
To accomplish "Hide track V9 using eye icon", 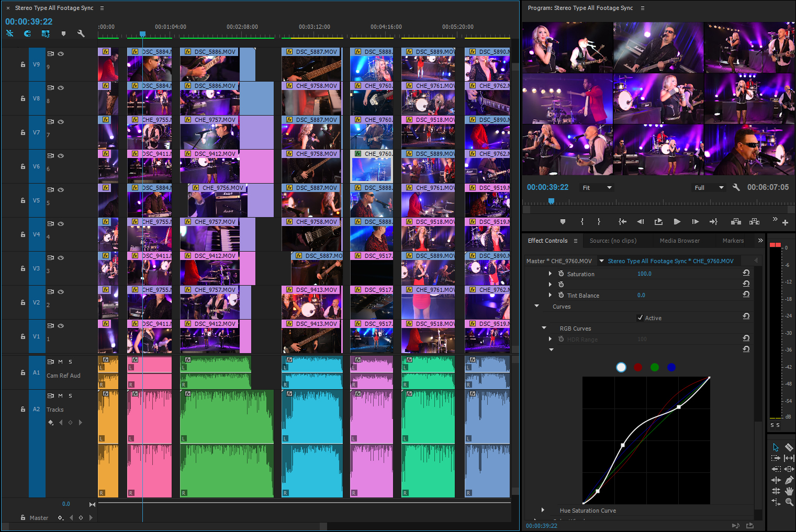I will 61,54.
